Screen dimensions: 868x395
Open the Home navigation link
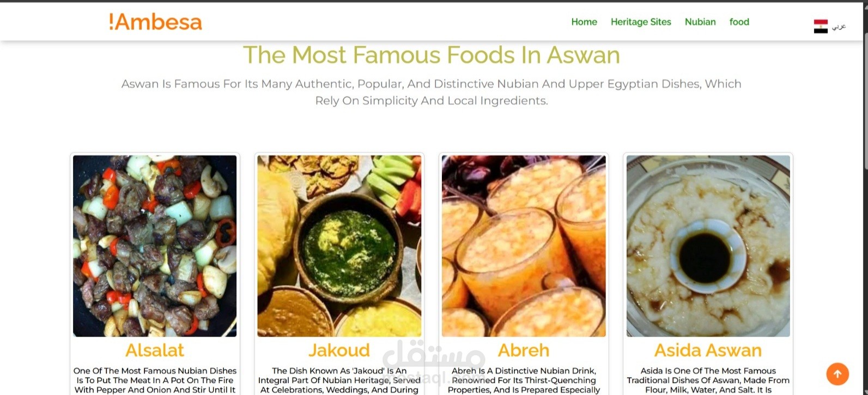click(x=584, y=22)
